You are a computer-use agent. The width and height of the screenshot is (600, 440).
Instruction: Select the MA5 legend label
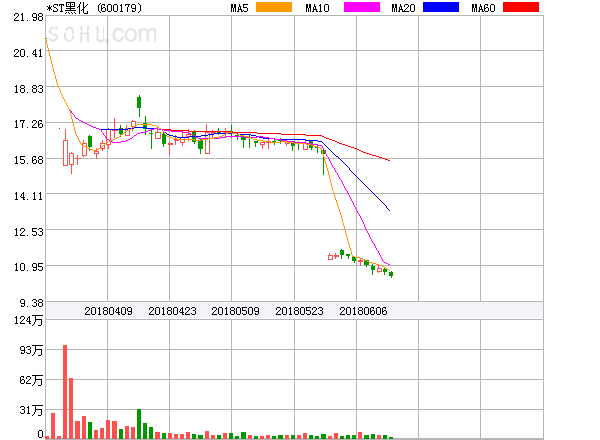click(x=239, y=8)
